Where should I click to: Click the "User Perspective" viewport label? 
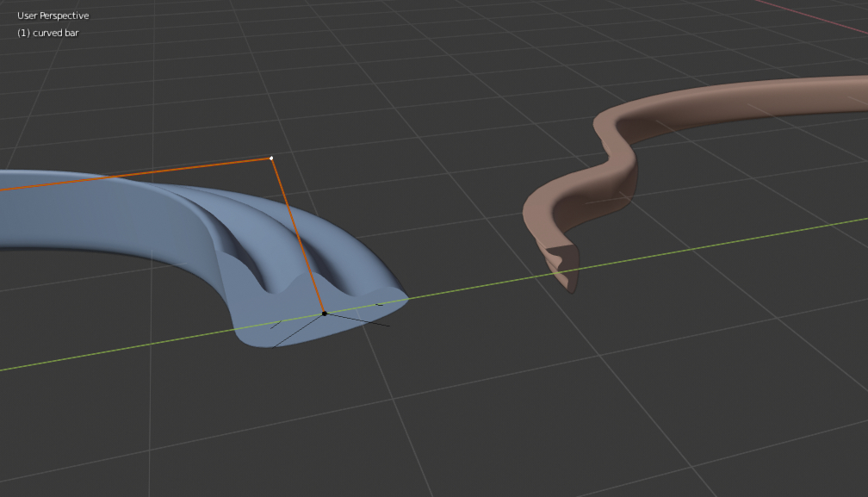[53, 16]
